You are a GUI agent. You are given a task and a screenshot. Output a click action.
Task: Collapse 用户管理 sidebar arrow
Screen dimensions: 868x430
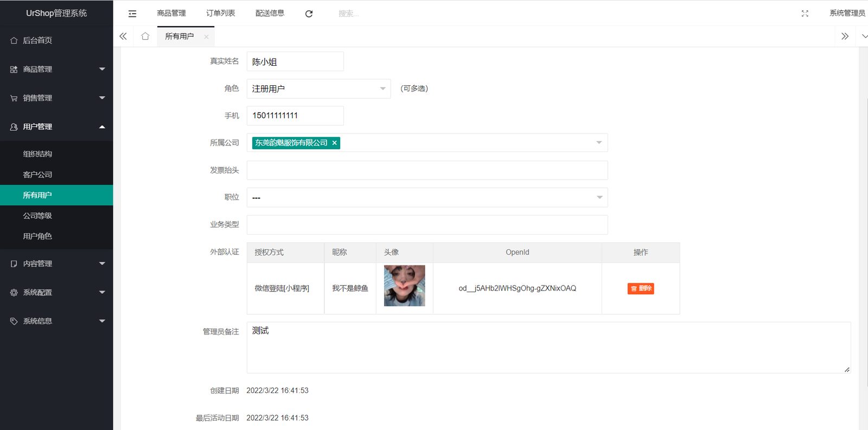pos(102,127)
